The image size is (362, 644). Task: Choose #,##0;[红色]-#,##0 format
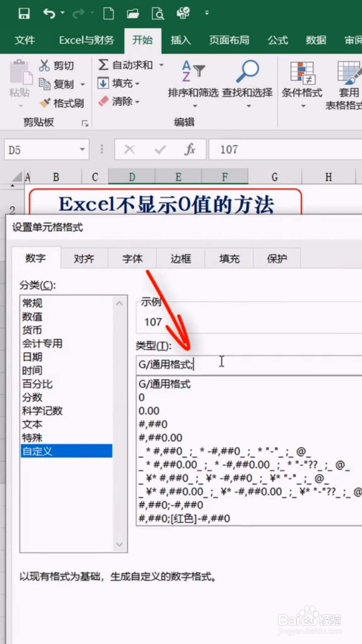click(x=184, y=518)
